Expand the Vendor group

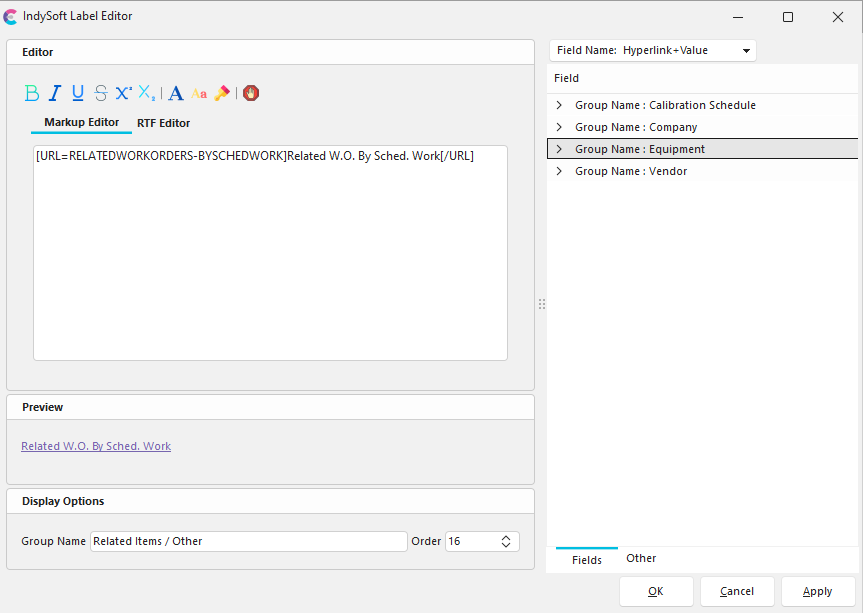(x=559, y=171)
